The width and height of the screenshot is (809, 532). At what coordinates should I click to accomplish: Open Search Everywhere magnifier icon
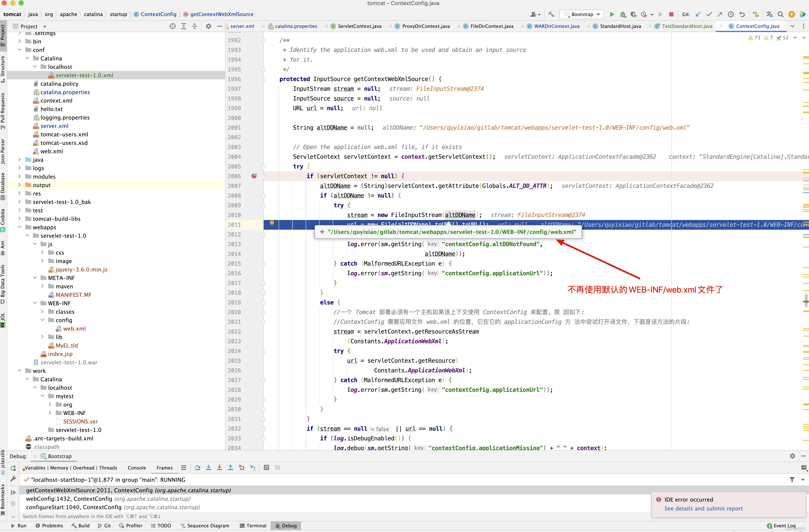pyautogui.click(x=780, y=14)
